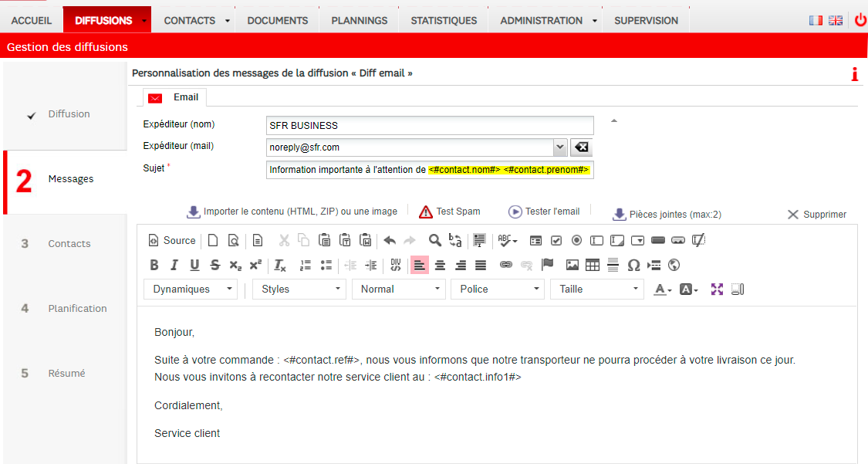Toggle the Source view of the editor

(172, 240)
